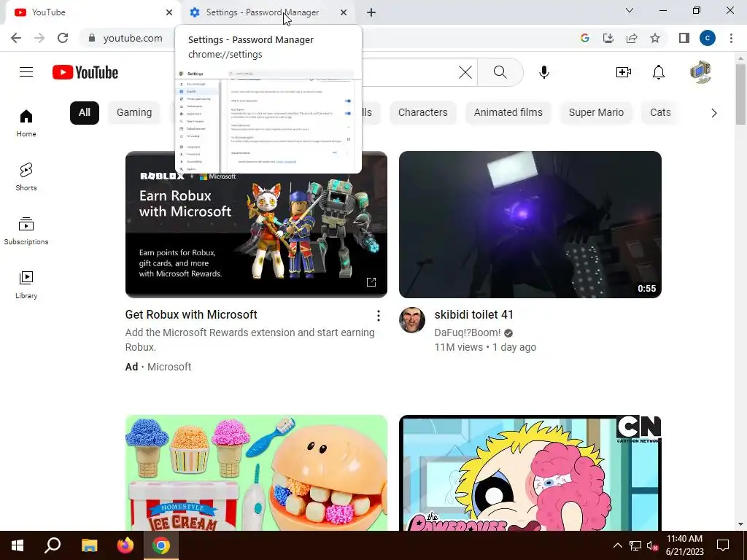
Task: Click the youtube.com address bar
Action: click(133, 38)
